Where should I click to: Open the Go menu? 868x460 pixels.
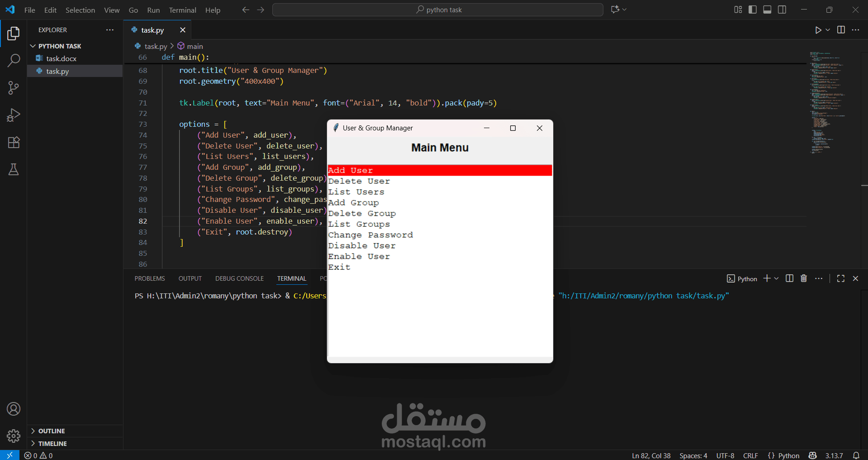coord(133,10)
